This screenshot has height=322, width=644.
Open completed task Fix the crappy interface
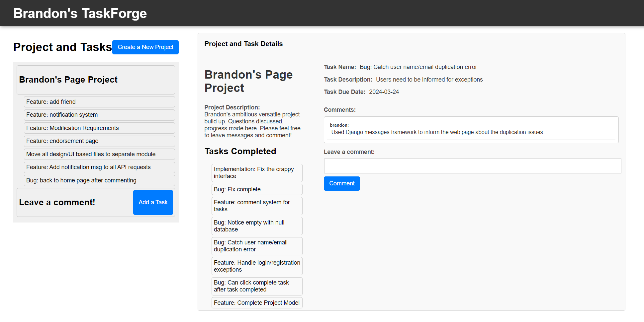[x=257, y=173]
